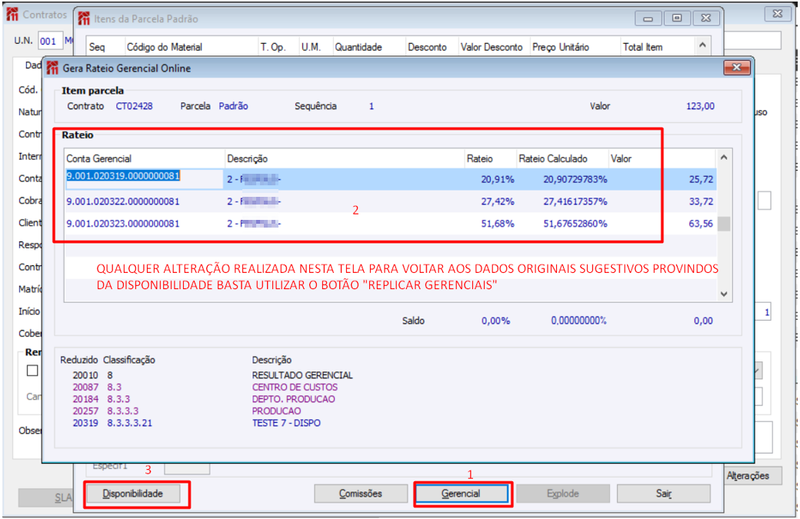Click reduzido 20010 Resultado Gerencial row
Screen dimensions: 800x519
coord(212,375)
